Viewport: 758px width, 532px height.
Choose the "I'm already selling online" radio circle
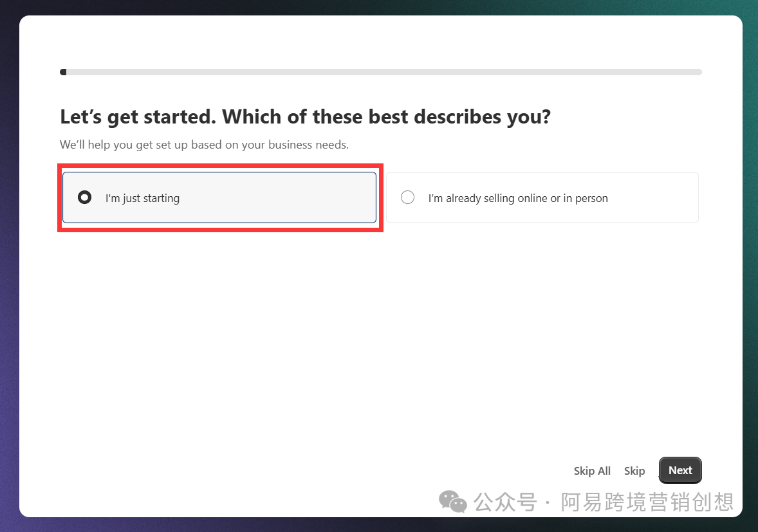click(407, 197)
